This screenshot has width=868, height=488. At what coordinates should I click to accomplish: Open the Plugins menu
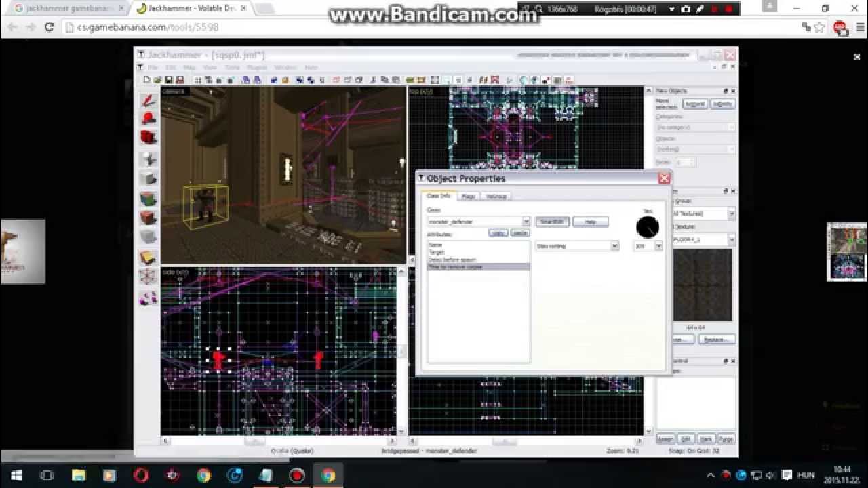(257, 68)
